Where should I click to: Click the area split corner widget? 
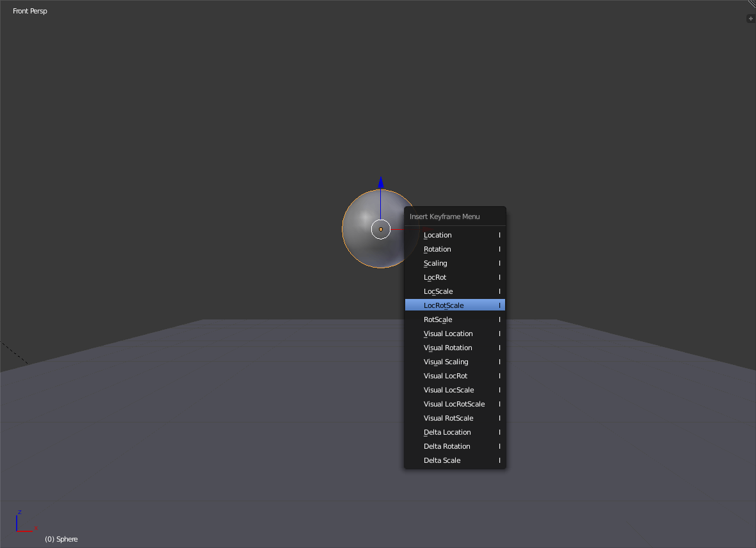click(x=752, y=4)
